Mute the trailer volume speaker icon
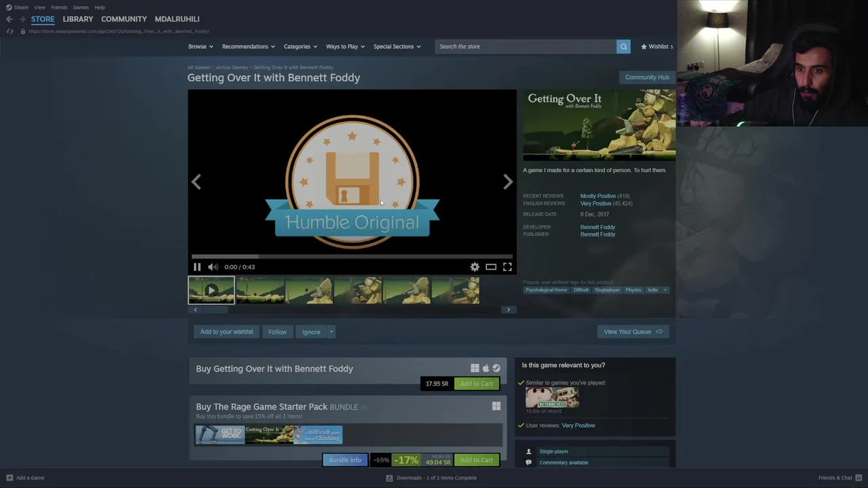 [x=213, y=267]
